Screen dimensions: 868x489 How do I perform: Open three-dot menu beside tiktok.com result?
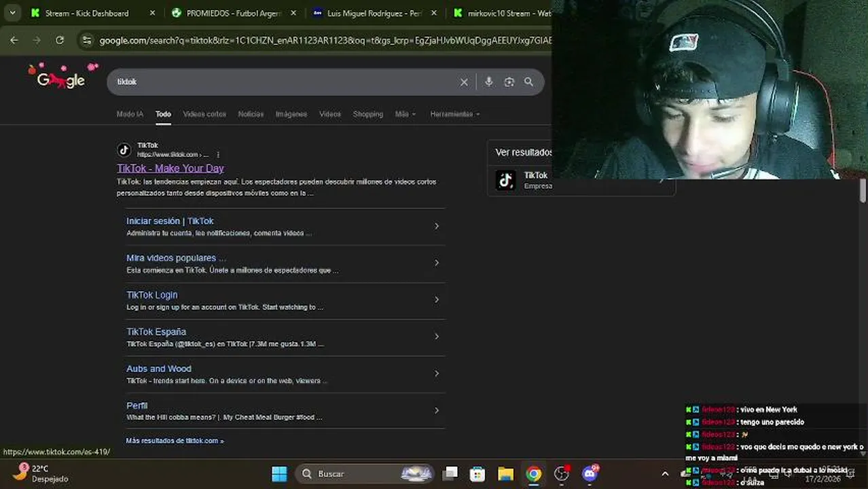coord(218,155)
